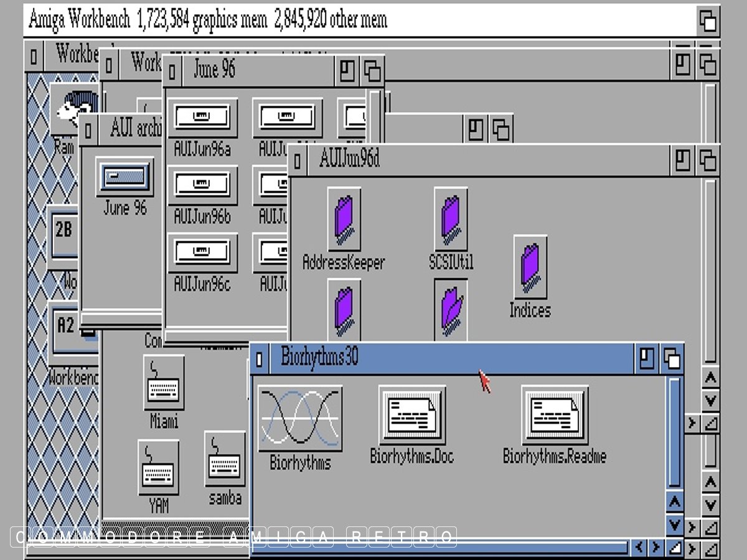Click the zoom gadget of Biorhythms30 window

[x=647, y=359]
